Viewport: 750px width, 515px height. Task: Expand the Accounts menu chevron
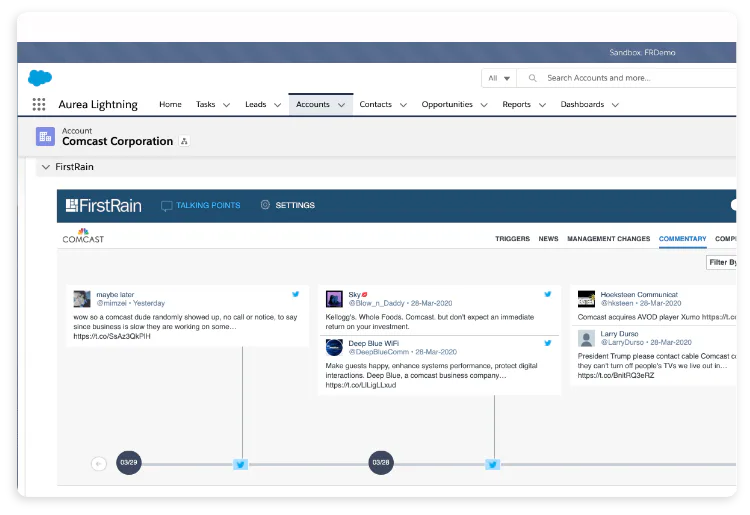(x=342, y=105)
